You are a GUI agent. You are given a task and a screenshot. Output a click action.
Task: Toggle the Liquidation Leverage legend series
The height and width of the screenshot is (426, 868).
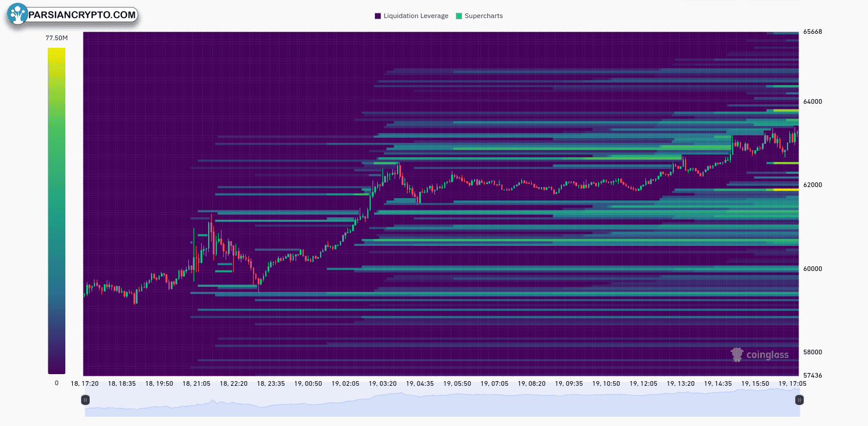[x=412, y=16]
